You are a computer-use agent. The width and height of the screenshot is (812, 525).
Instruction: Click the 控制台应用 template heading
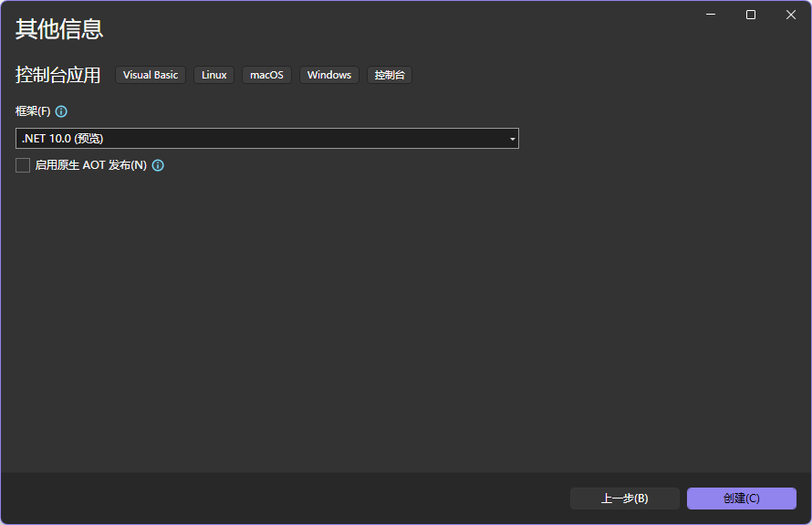pyautogui.click(x=58, y=75)
